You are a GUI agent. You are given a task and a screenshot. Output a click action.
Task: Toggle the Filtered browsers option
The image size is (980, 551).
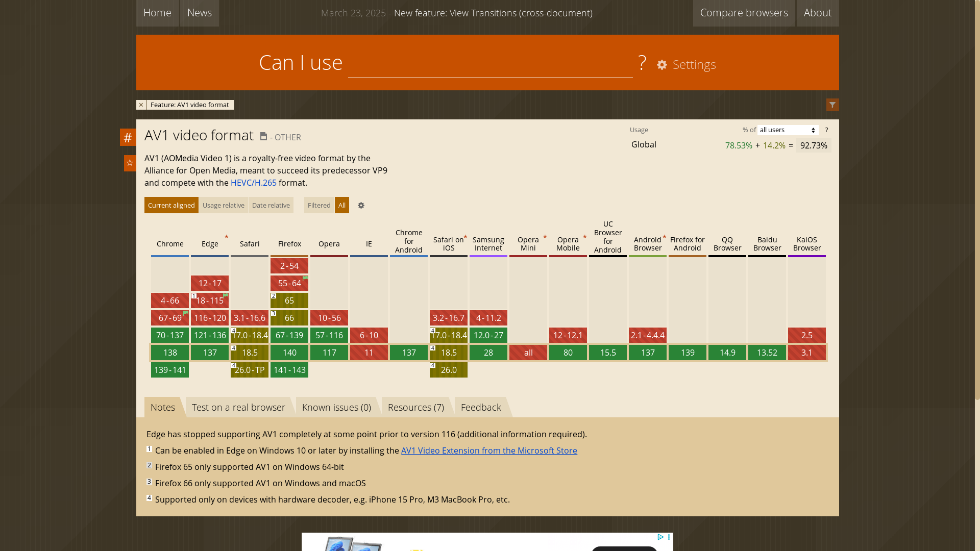coord(319,205)
